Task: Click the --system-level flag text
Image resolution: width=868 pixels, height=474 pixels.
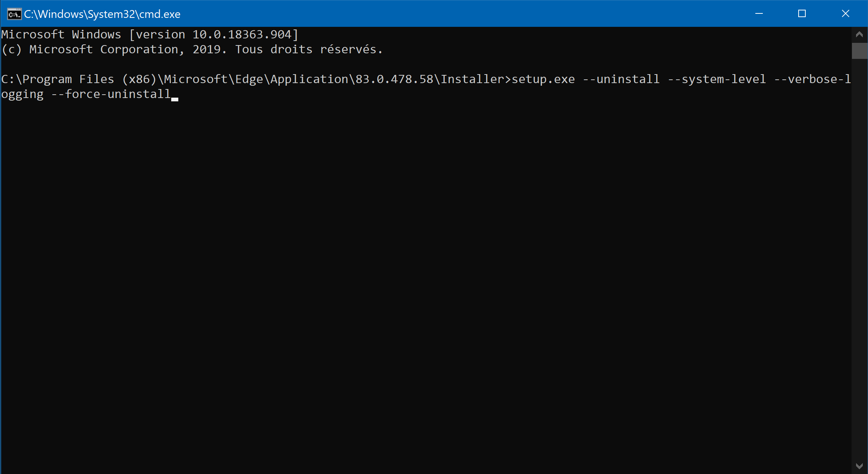Action: [717, 79]
